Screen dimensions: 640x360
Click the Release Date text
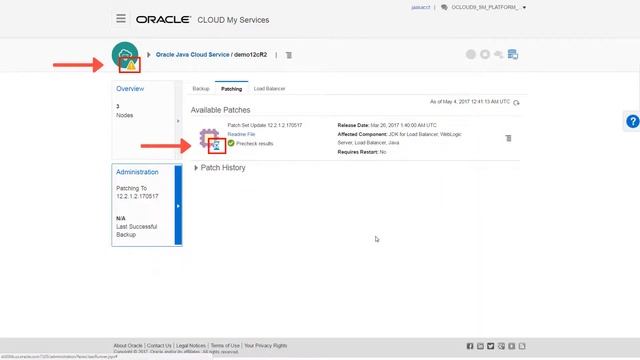tap(387, 125)
